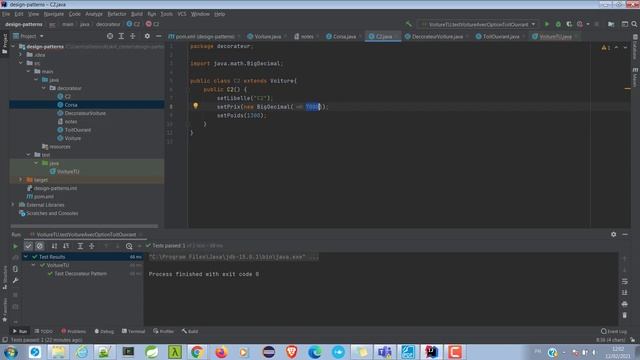
Task: Minimize the Run tool window
Action: (625, 234)
